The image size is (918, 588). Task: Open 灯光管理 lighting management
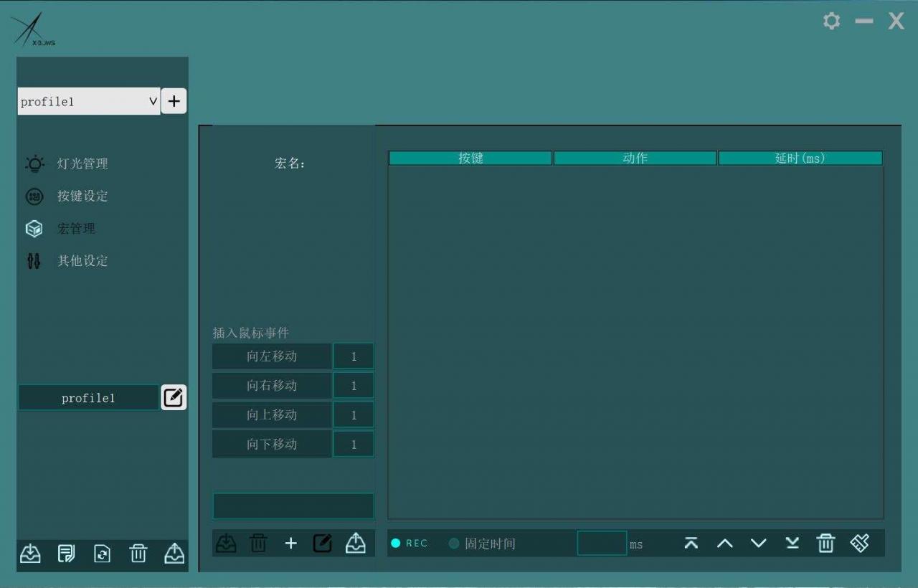tap(82, 163)
